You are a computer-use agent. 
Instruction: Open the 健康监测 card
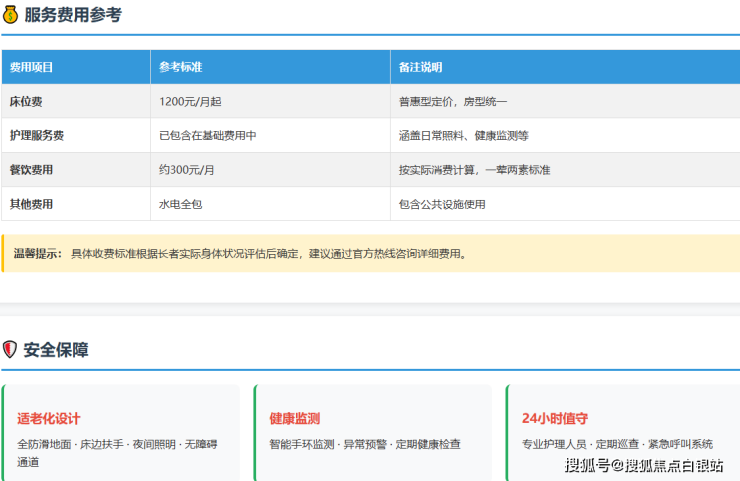click(x=372, y=432)
